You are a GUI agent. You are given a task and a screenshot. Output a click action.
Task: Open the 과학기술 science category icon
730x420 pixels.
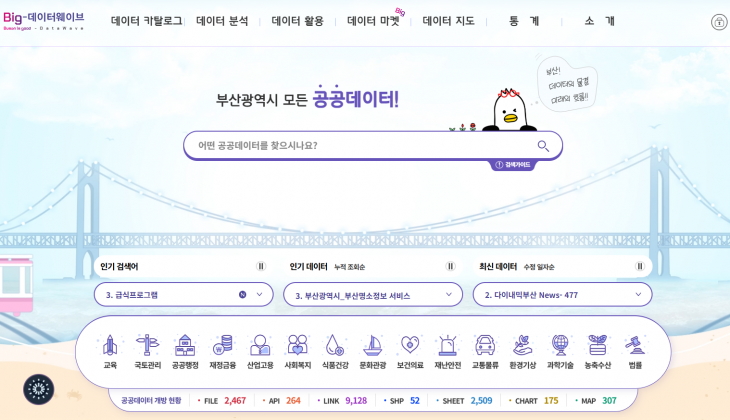coord(560,346)
